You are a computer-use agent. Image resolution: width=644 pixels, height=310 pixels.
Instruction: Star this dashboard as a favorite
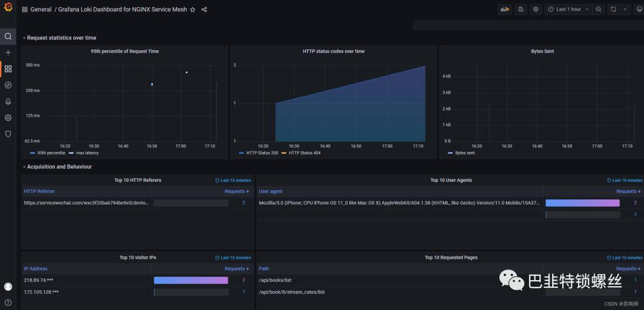[x=193, y=10]
